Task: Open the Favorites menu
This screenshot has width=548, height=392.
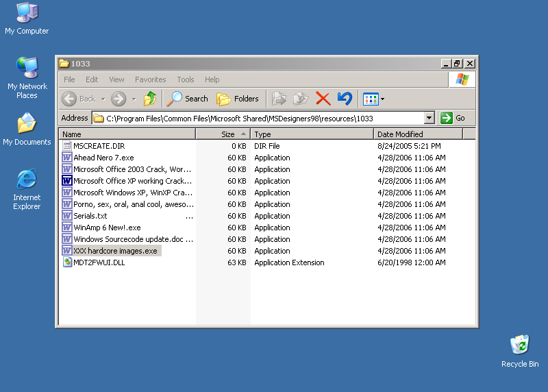Action: pos(150,79)
